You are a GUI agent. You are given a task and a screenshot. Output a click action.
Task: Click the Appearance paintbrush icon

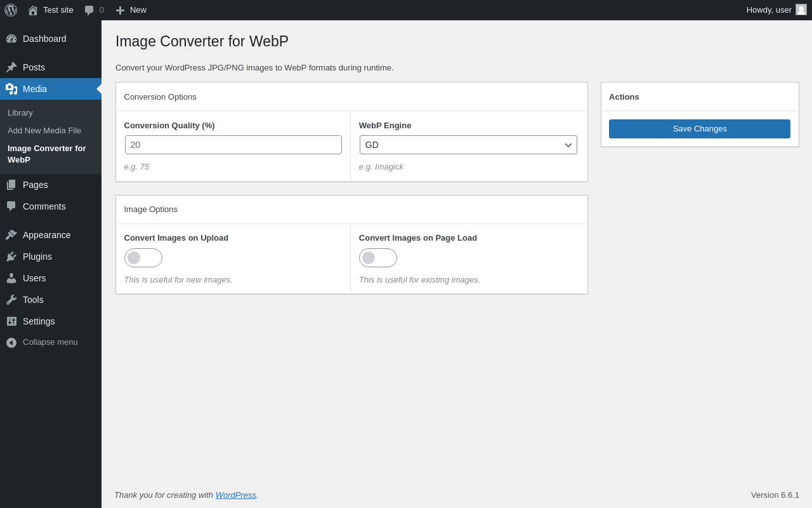pos(11,235)
